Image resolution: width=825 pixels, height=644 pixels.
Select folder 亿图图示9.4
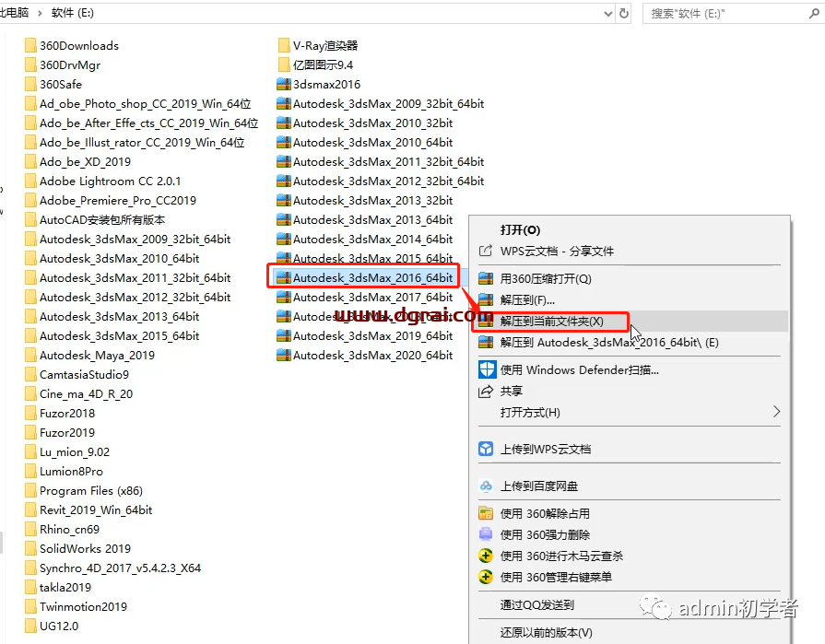pyautogui.click(x=323, y=65)
